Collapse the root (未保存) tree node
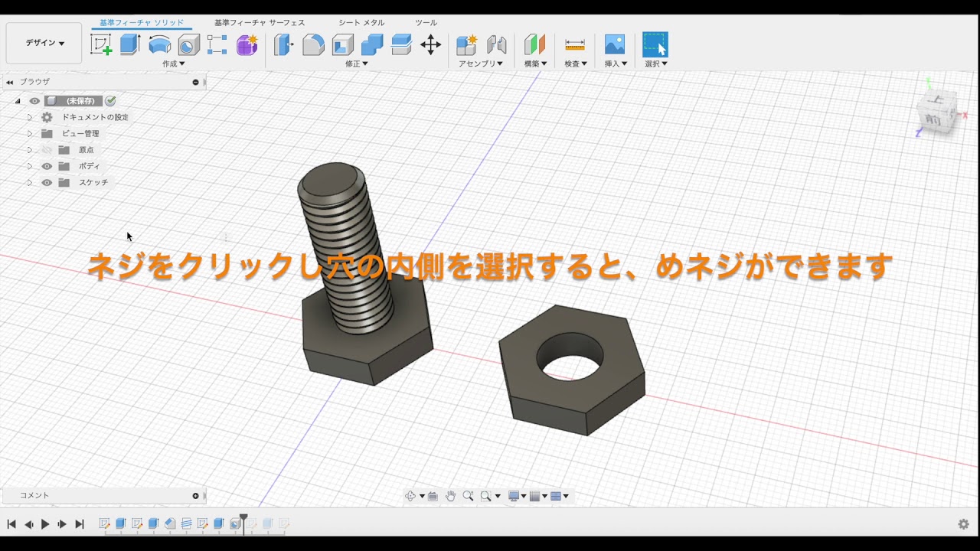The width and height of the screenshot is (980, 551). coord(18,101)
